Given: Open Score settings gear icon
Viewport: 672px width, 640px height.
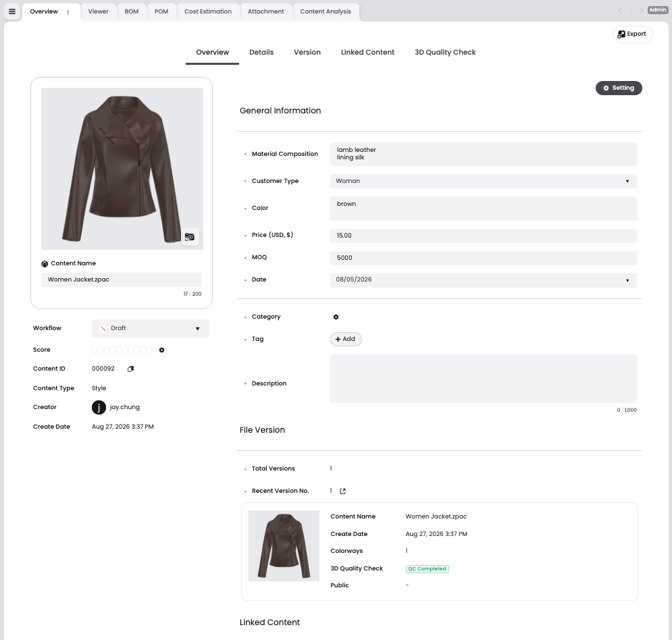Looking at the screenshot, I should (x=161, y=350).
